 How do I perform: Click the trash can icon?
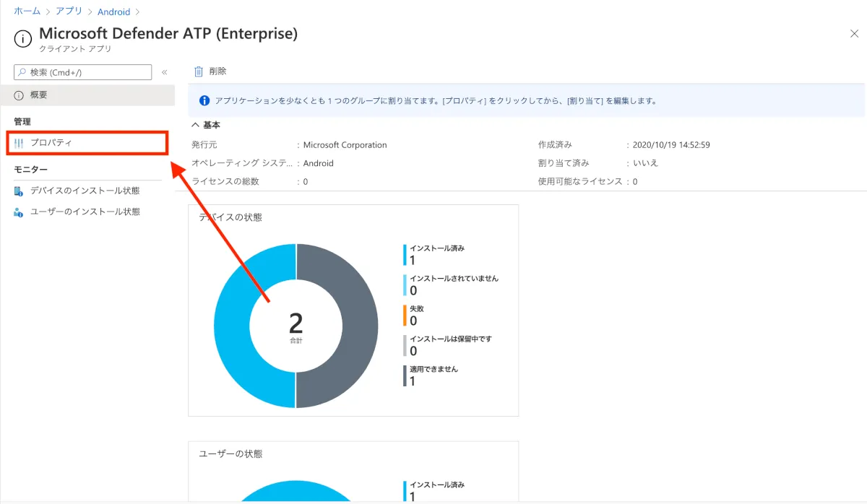199,71
